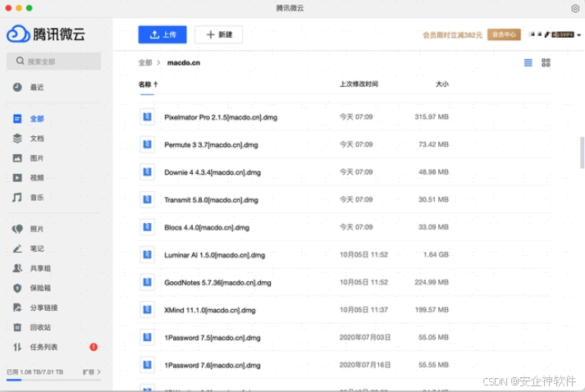Sort by 上次修改时间 column
Viewport: 585px width, 392px height.
(359, 84)
